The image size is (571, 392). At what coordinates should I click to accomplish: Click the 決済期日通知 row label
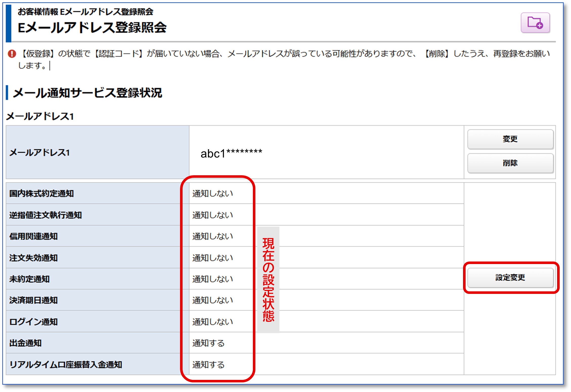click(x=33, y=300)
